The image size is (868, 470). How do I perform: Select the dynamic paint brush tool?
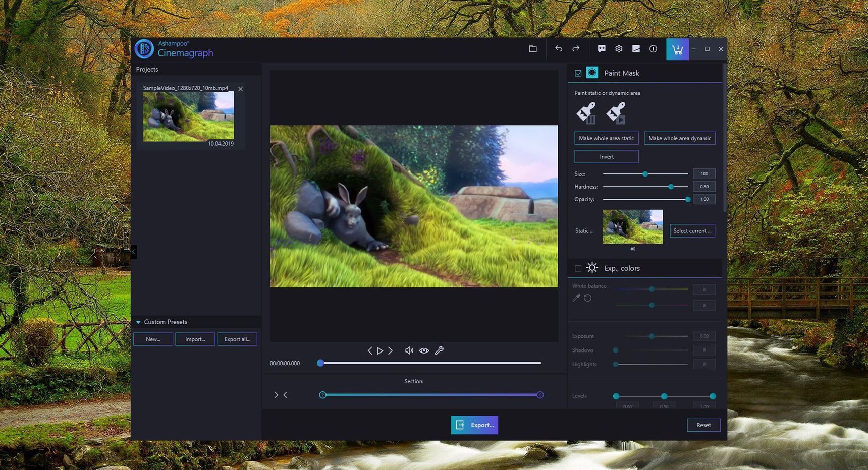pos(616,113)
